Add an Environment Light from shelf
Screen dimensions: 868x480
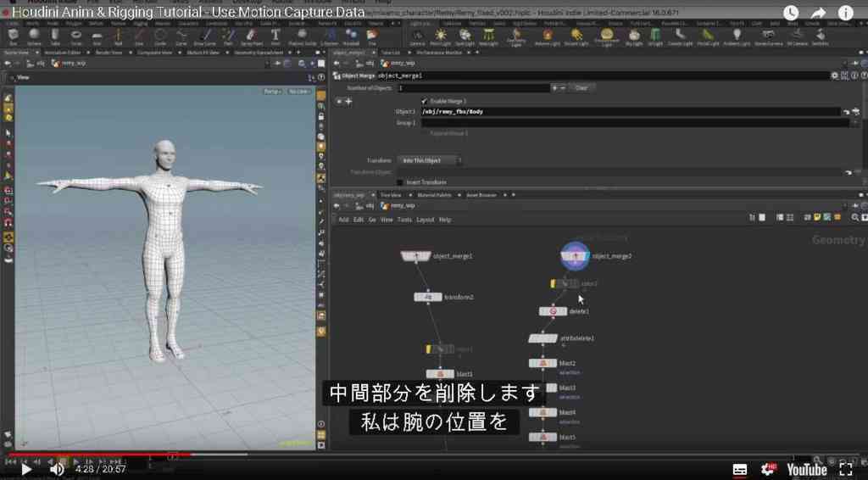pyautogui.click(x=606, y=36)
